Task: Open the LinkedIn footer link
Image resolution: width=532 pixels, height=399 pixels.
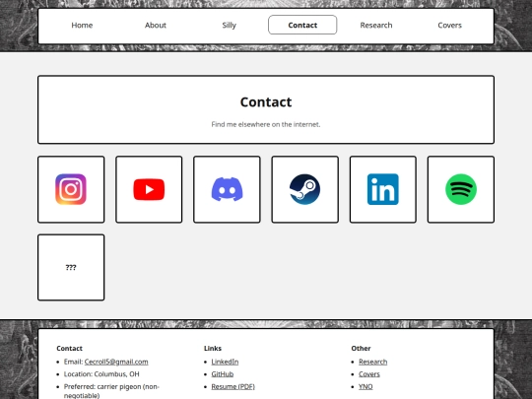Action: (x=225, y=362)
